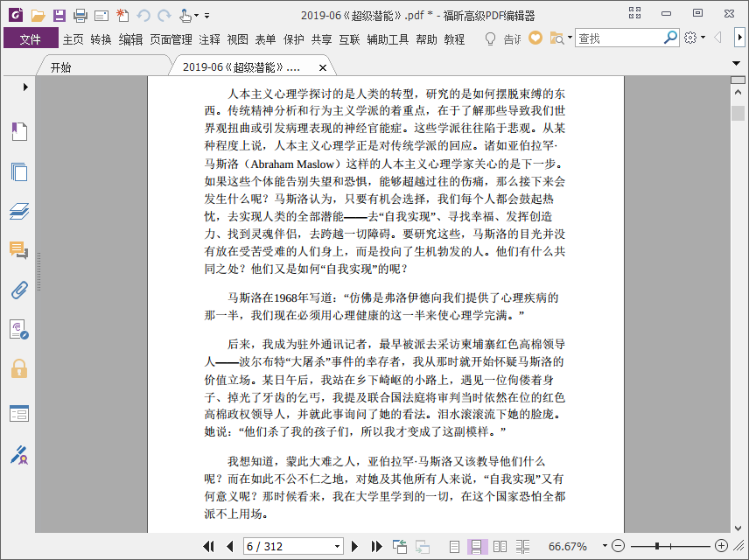Create new PDF with starred page icon
The image size is (749, 560).
point(122,15)
